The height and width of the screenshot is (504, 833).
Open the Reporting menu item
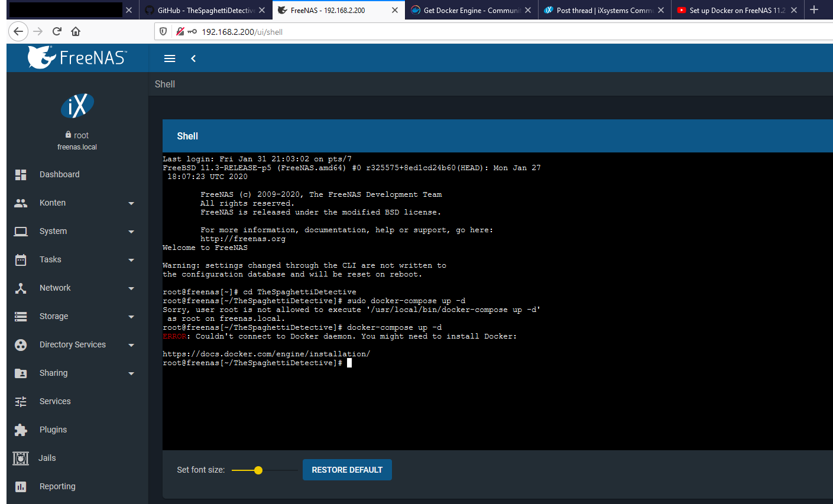(77, 486)
